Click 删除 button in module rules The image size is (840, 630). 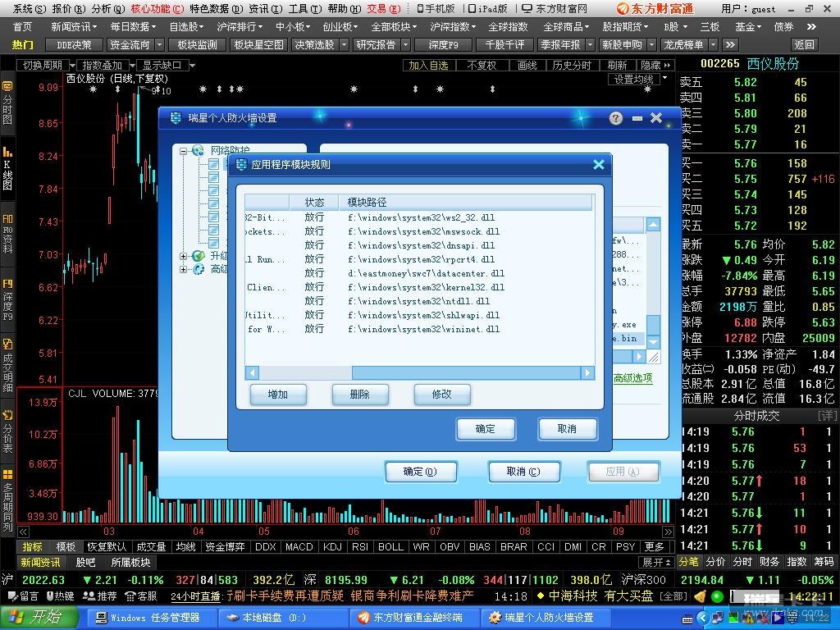pos(360,395)
